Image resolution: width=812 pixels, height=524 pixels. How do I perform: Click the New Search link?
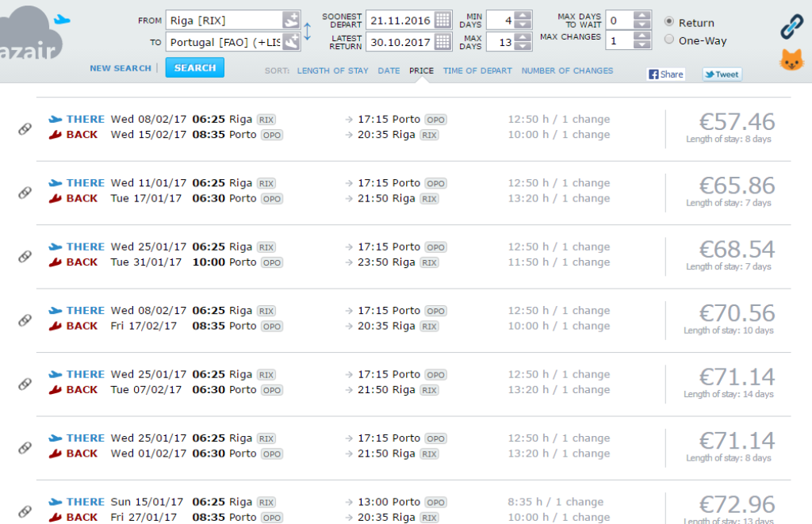click(x=121, y=68)
